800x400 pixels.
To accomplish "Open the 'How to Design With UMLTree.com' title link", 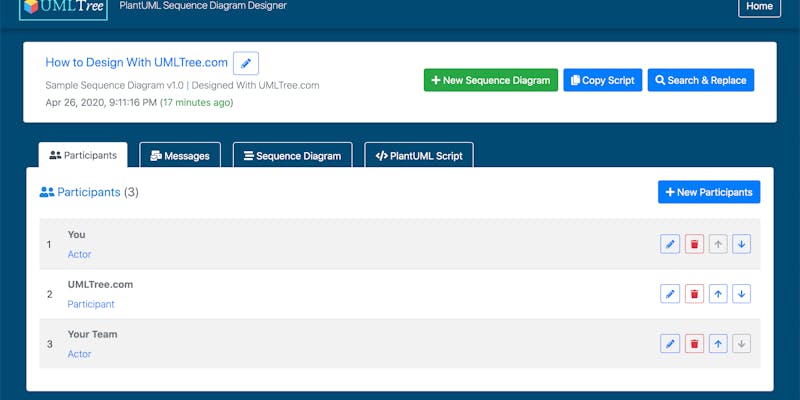I will tap(136, 62).
